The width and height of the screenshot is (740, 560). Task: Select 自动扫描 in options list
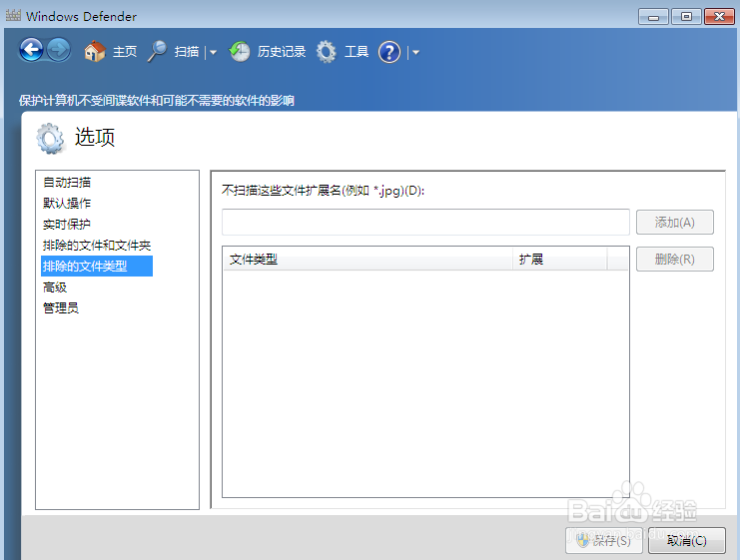pos(67,182)
